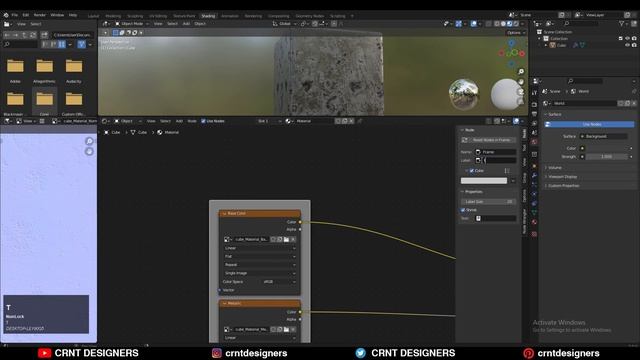Click the viewport zoom magnifier icon
640x360 pixels.
click(521, 71)
